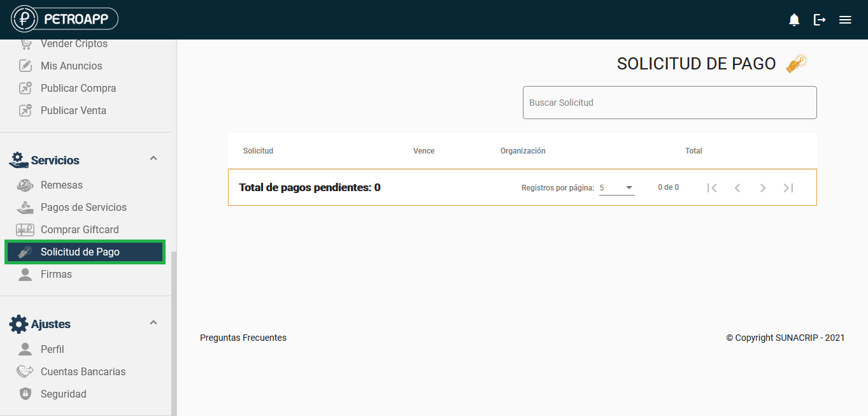Select Solicitud de Pago menu item
Image resolution: width=868 pixels, height=416 pixels.
(85, 252)
